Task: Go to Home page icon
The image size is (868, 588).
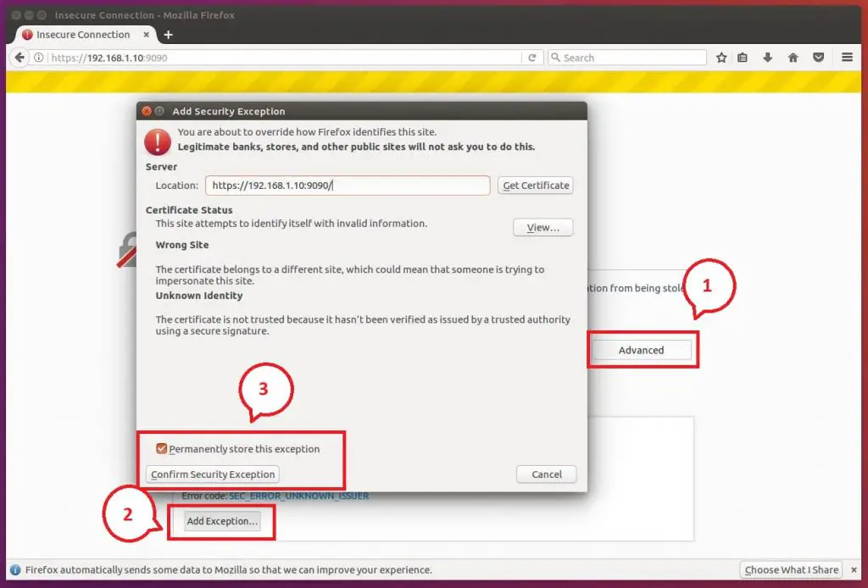Action: tap(793, 58)
